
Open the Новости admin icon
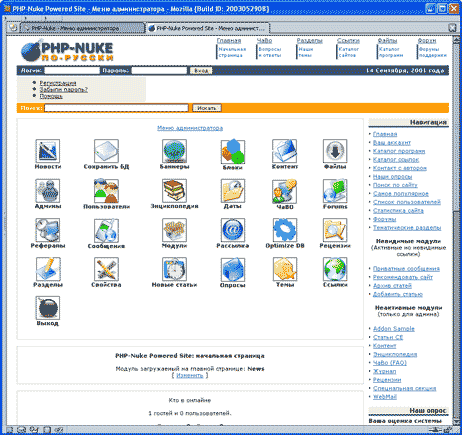[48, 151]
